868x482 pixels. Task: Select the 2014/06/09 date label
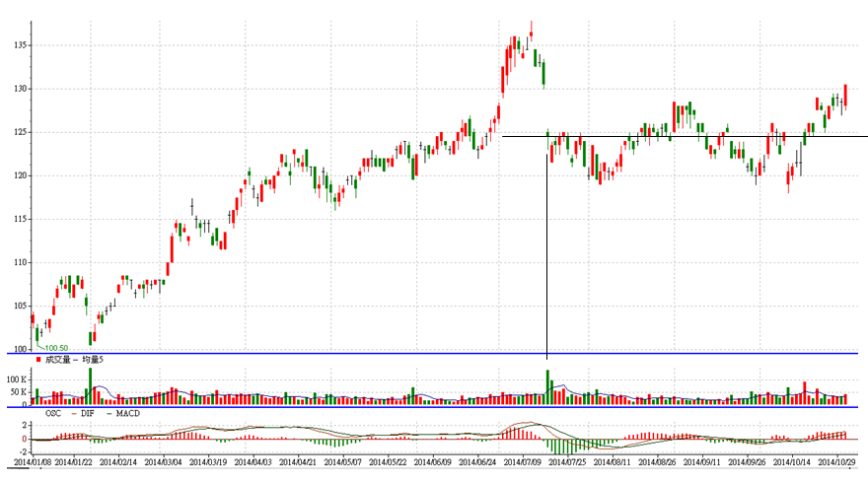tap(432, 462)
